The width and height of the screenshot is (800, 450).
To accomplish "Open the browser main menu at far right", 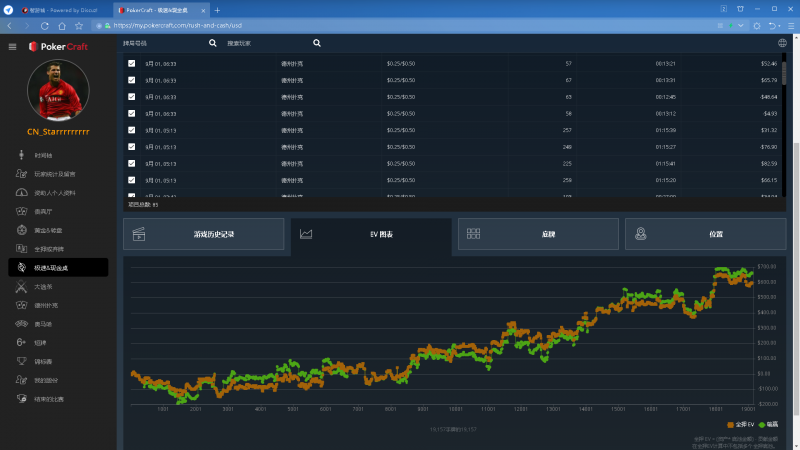I will (x=791, y=25).
